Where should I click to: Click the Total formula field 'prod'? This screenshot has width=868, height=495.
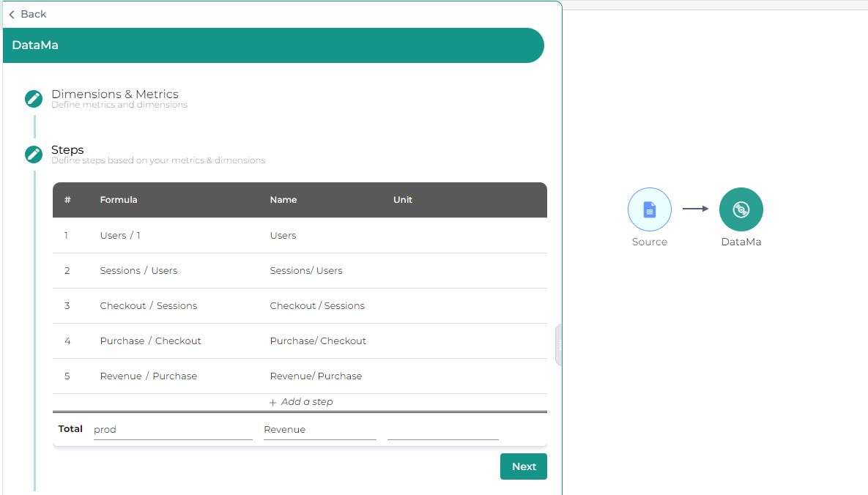pyautogui.click(x=173, y=430)
